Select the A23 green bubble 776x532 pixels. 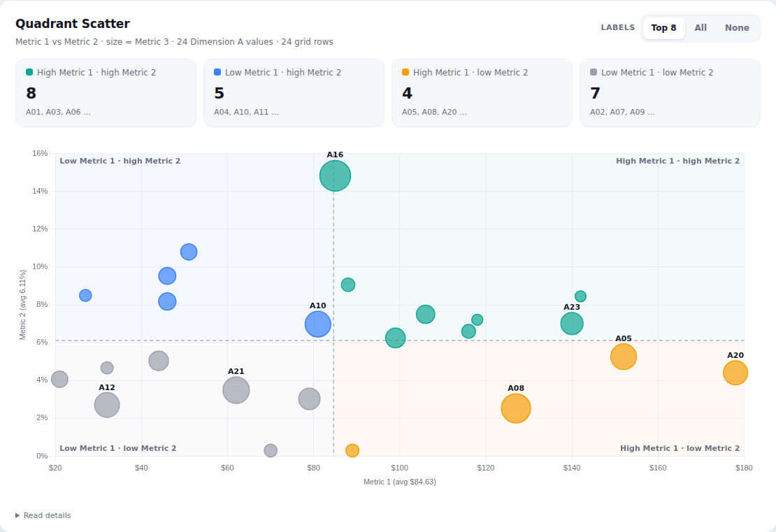coord(572,324)
